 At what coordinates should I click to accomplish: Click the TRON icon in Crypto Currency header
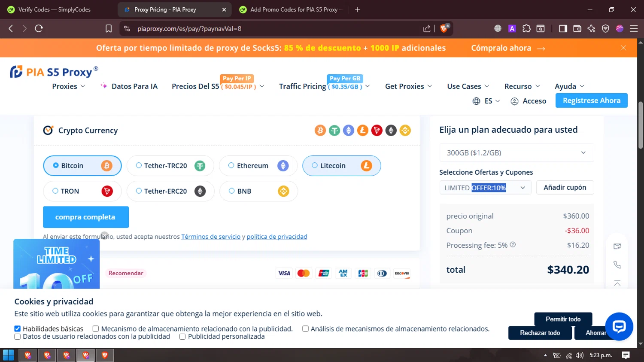(x=377, y=130)
